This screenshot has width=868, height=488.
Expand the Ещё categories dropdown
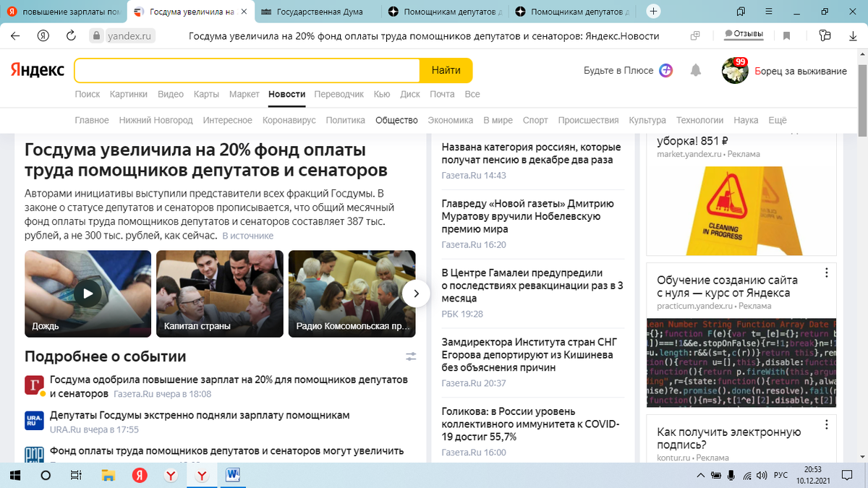tap(778, 120)
